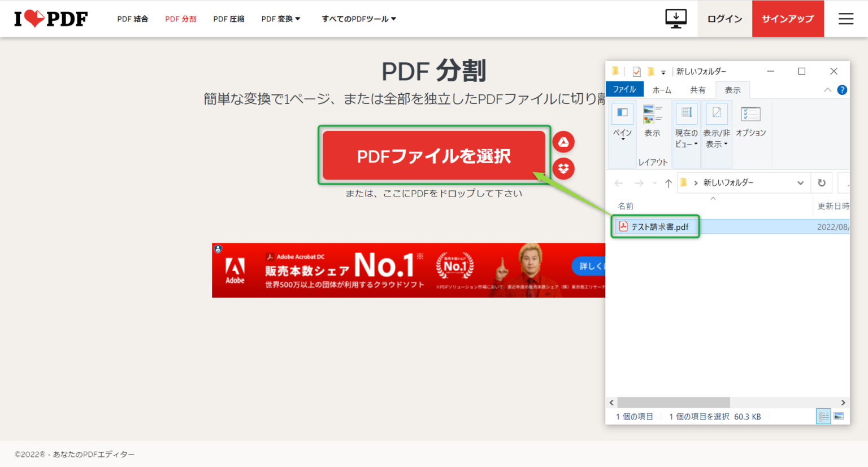Image resolution: width=868 pixels, height=467 pixels.
Task: Open the ログイン page
Action: [x=724, y=18]
